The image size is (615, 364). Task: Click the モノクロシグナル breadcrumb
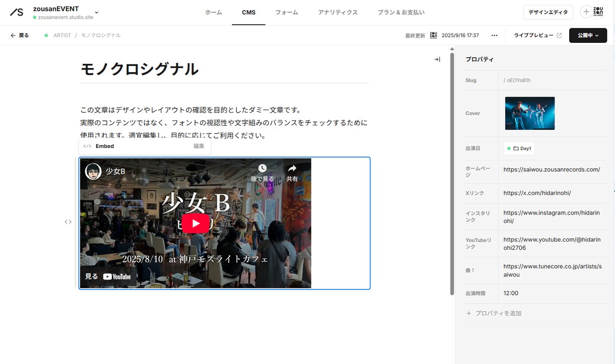[101, 35]
